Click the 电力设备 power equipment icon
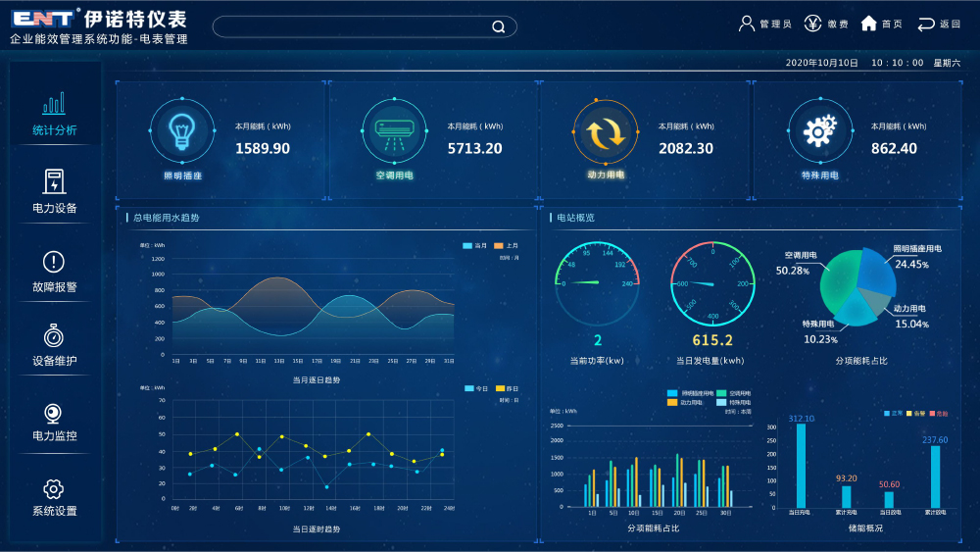980x552 pixels. [54, 181]
